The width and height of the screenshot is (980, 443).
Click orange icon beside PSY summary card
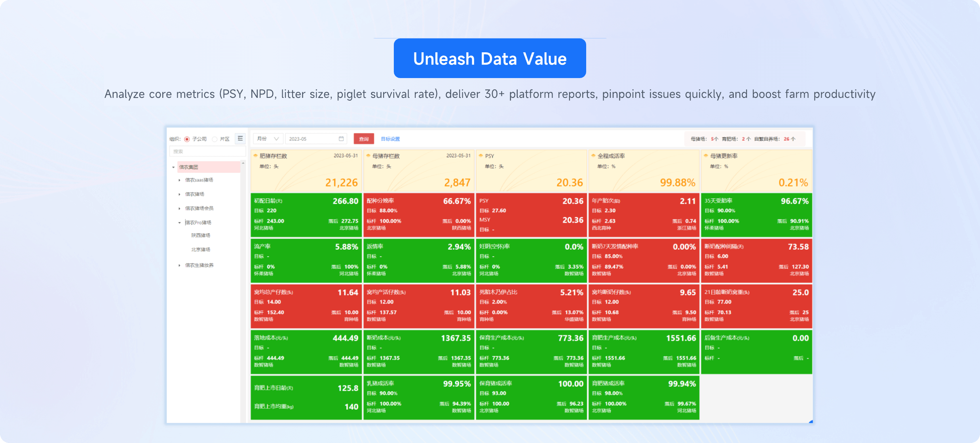(x=481, y=156)
